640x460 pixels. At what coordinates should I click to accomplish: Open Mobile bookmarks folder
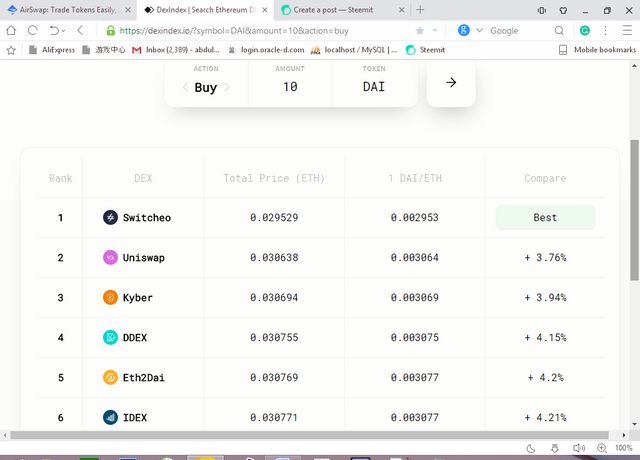[597, 50]
